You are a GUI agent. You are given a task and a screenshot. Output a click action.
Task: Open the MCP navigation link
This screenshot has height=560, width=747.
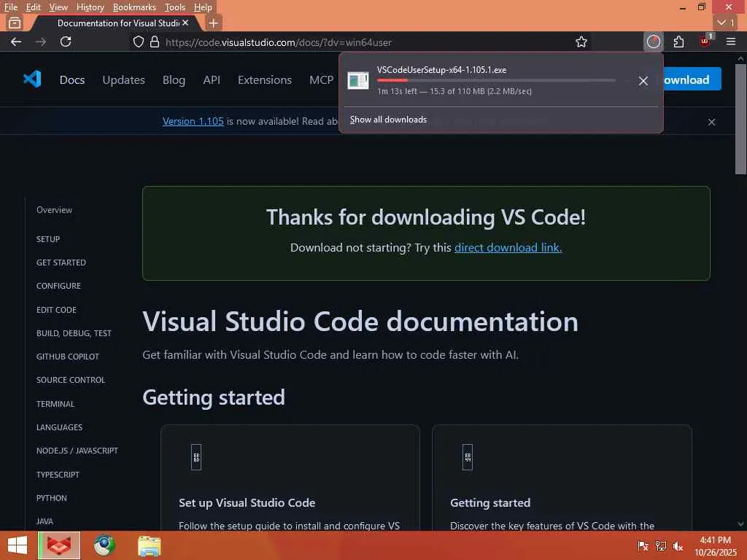322,79
